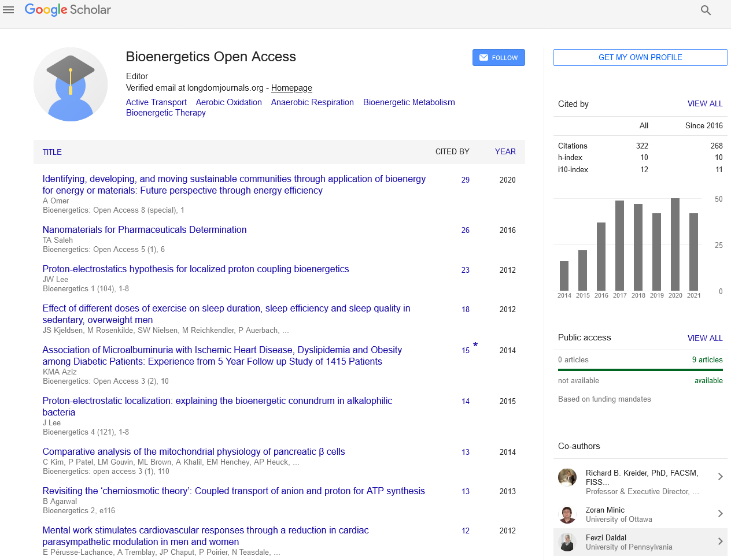Click View All in Public access section
Image resolution: width=731 pixels, height=560 pixels.
705,338
